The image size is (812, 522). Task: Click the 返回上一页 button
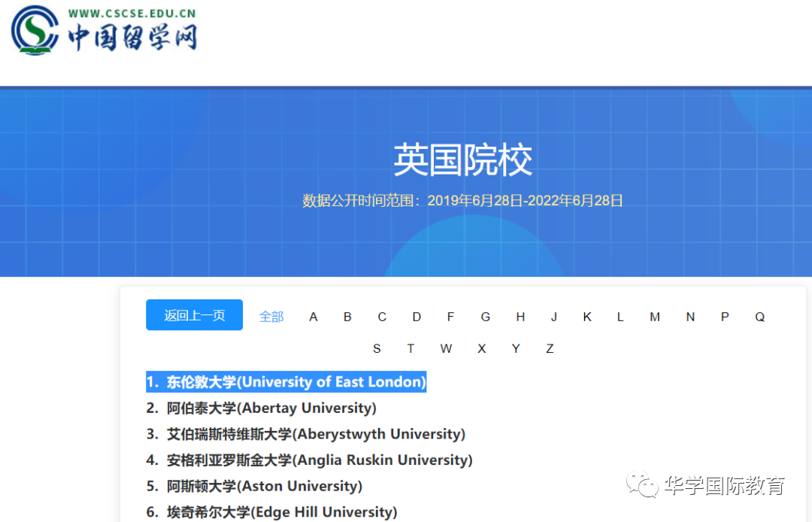pyautogui.click(x=194, y=315)
